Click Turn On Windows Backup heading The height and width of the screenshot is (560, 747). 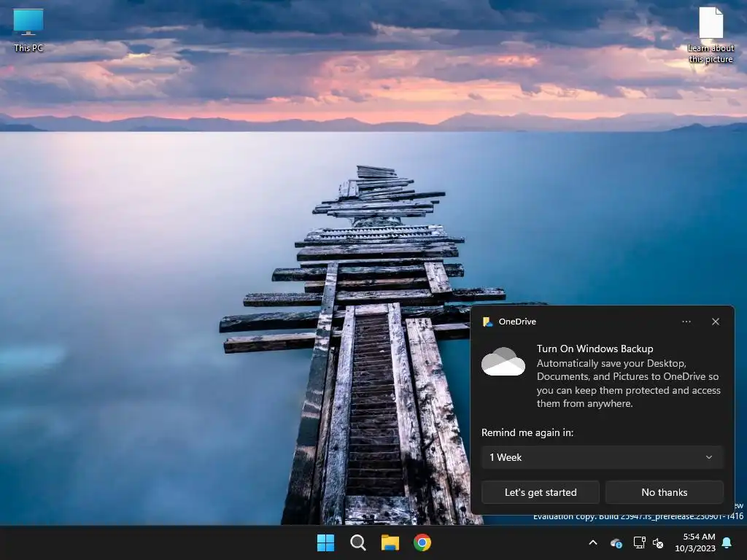[x=595, y=349]
